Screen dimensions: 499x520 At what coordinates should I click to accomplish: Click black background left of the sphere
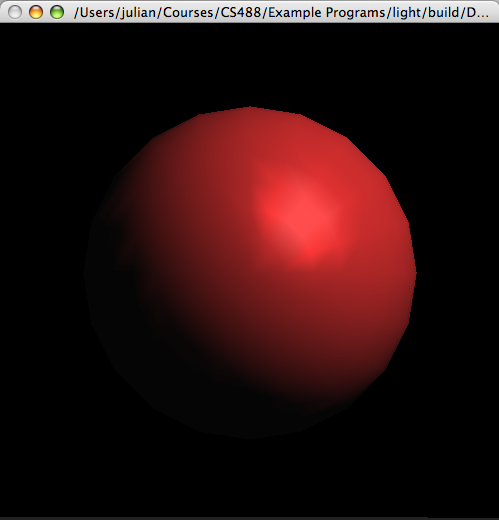[x=40, y=273]
